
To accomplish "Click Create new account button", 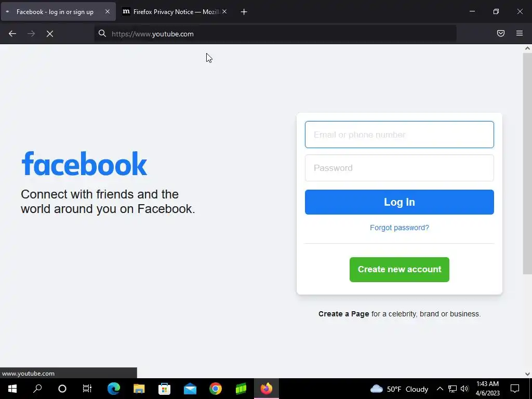I will click(400, 270).
